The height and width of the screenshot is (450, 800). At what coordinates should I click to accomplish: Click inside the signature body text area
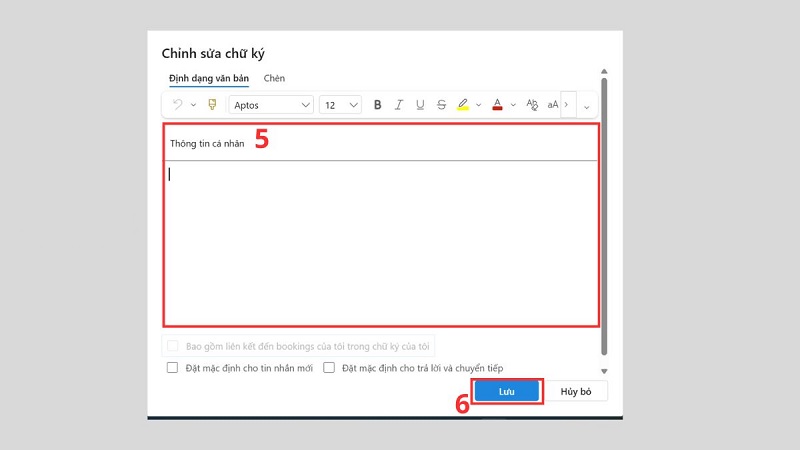381,243
